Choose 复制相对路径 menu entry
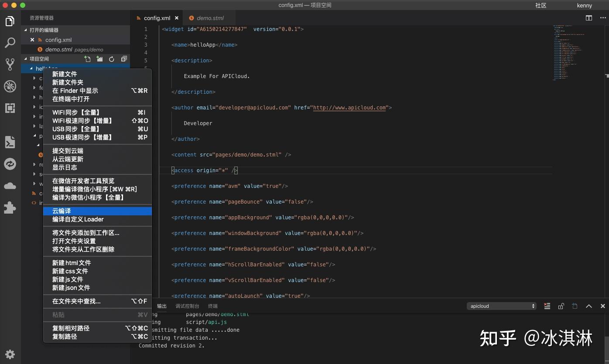 pyautogui.click(x=97, y=328)
